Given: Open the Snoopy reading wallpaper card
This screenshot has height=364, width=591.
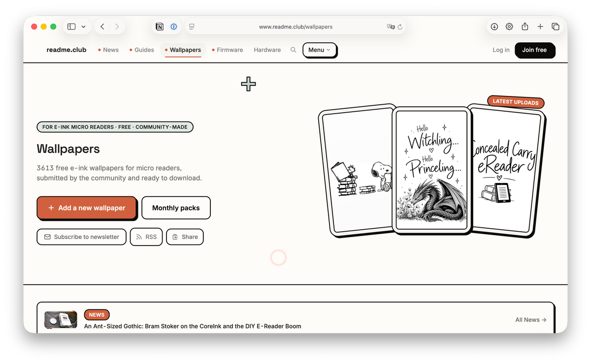Looking at the screenshot, I should (356, 170).
